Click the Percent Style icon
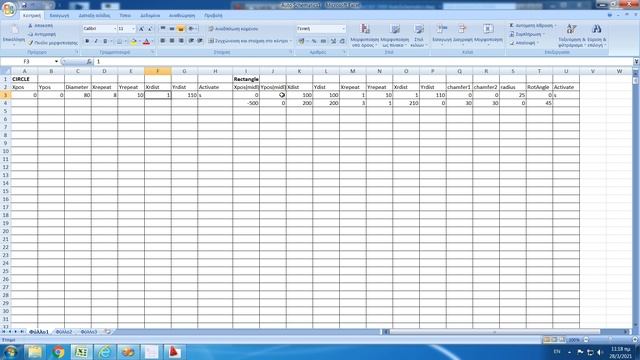Viewport: 640px width, 360px height. [314, 41]
